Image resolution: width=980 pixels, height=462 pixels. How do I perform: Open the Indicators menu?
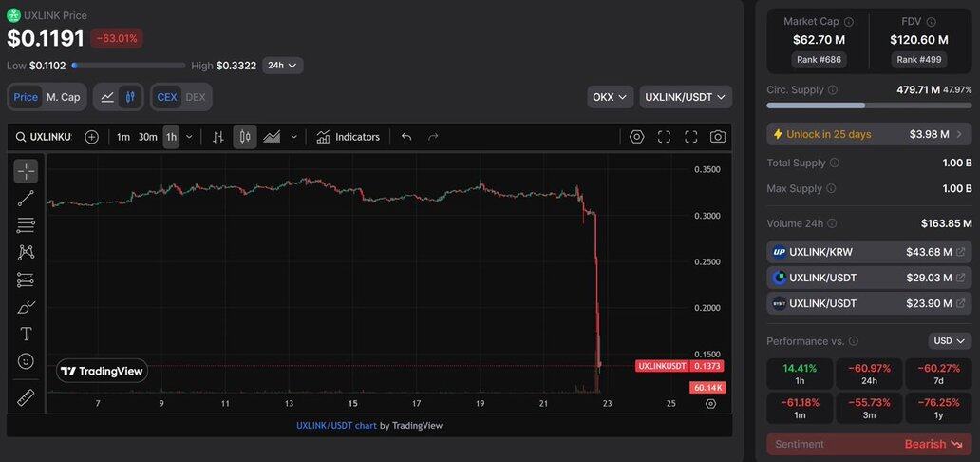tap(349, 137)
